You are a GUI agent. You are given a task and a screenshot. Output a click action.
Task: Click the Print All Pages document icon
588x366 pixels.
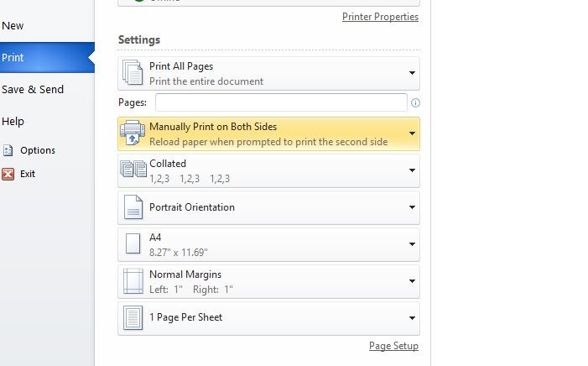coord(133,73)
